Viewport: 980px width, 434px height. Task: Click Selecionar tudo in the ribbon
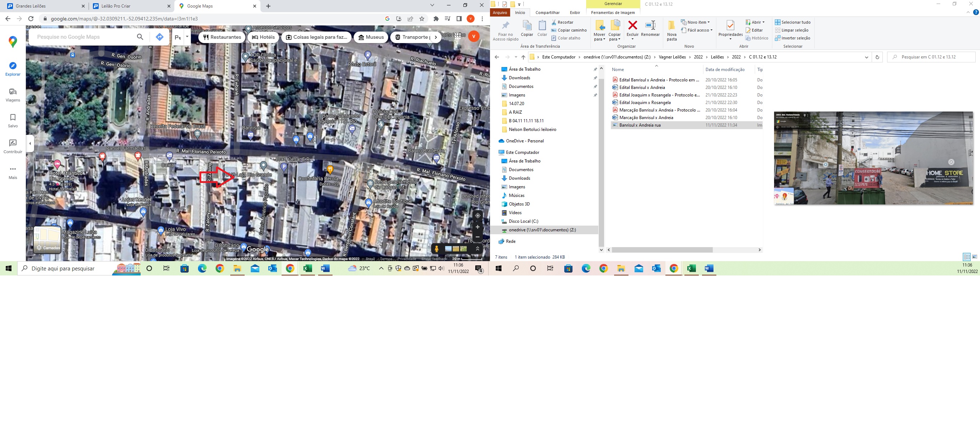(792, 22)
